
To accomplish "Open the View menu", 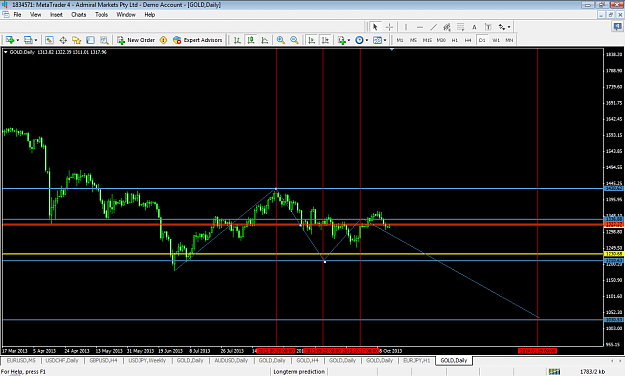I will point(35,15).
